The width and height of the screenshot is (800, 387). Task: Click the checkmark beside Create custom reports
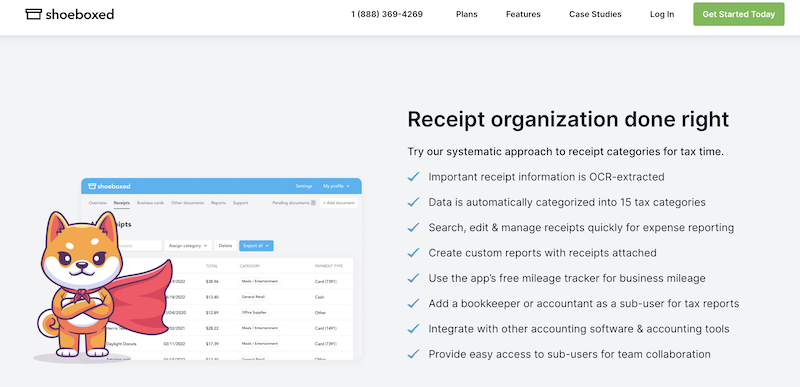(x=413, y=253)
